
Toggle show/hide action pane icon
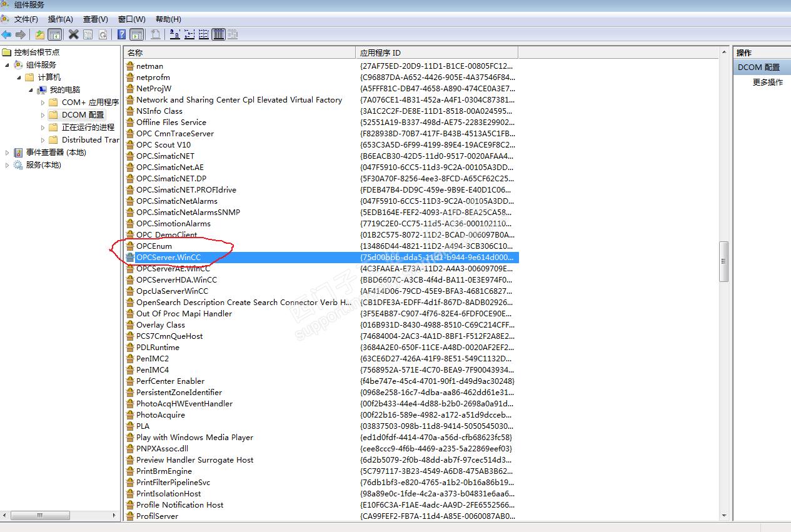coord(136,34)
